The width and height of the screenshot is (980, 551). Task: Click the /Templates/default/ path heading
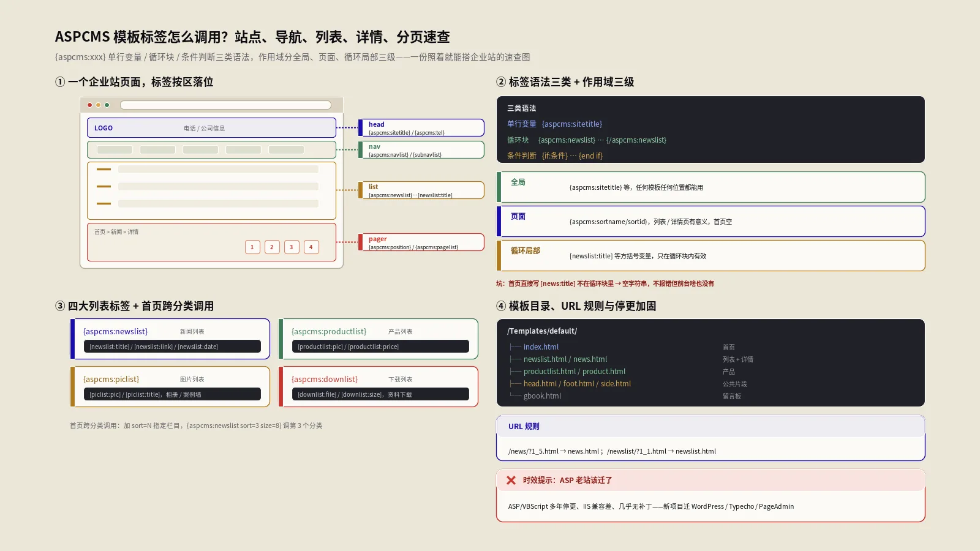pos(542,331)
